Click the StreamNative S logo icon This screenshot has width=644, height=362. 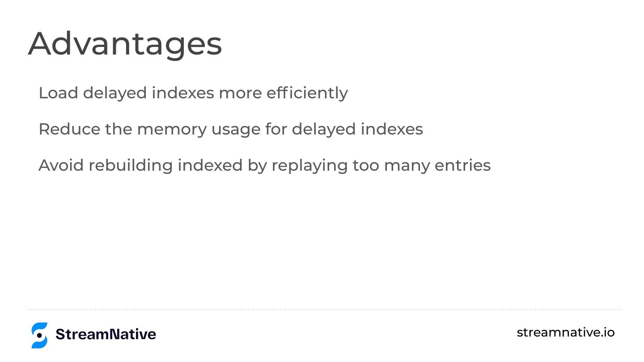pyautogui.click(x=39, y=335)
